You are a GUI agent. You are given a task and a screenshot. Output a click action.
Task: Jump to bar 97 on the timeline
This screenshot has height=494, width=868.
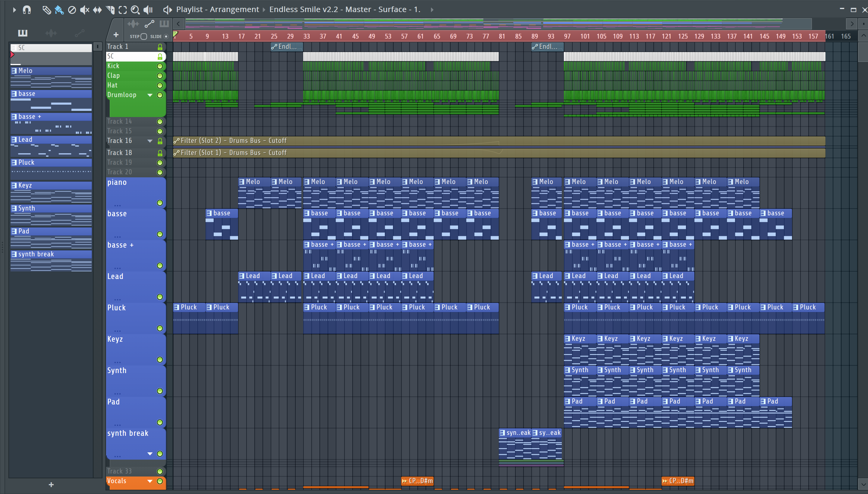pyautogui.click(x=567, y=36)
